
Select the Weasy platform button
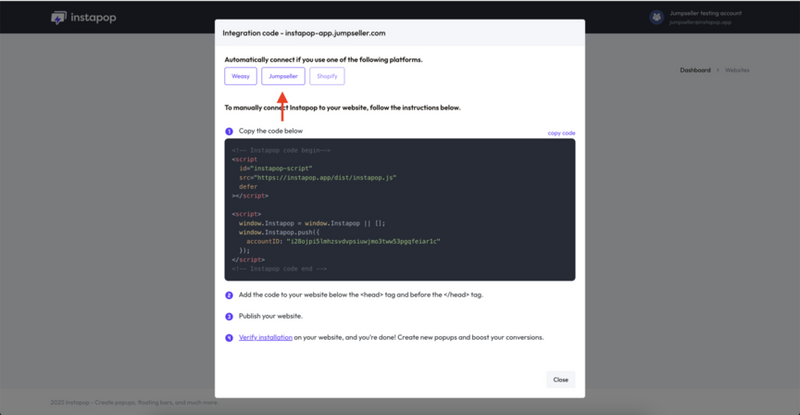(x=240, y=76)
